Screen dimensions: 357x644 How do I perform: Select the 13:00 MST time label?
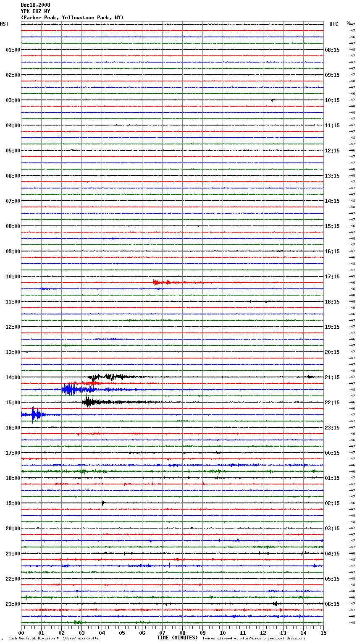13,352
